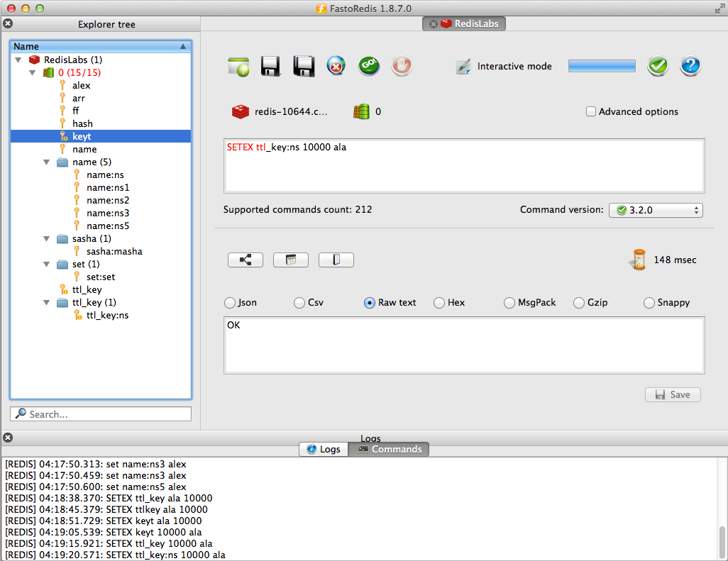
Task: Select the Raw text output format
Action: [x=370, y=303]
